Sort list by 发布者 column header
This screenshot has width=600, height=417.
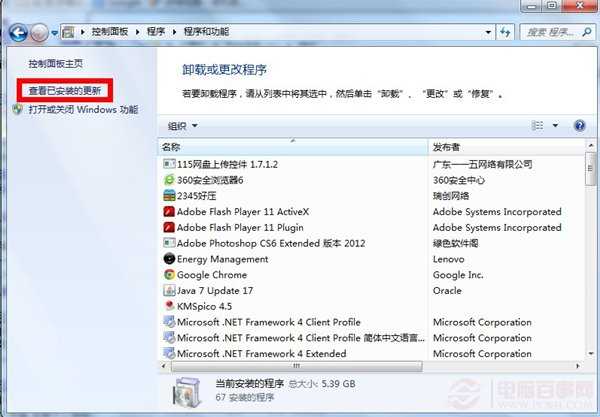point(506,147)
